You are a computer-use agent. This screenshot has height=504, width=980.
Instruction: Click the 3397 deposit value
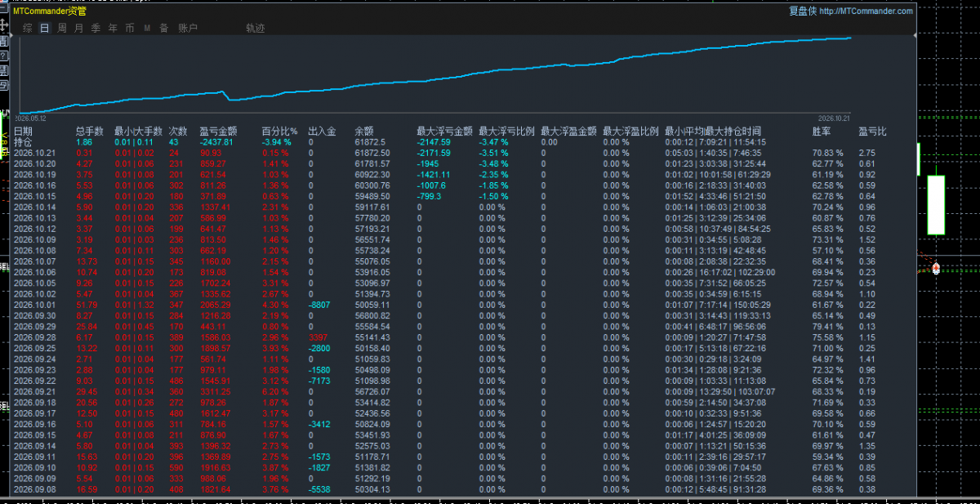click(x=317, y=337)
